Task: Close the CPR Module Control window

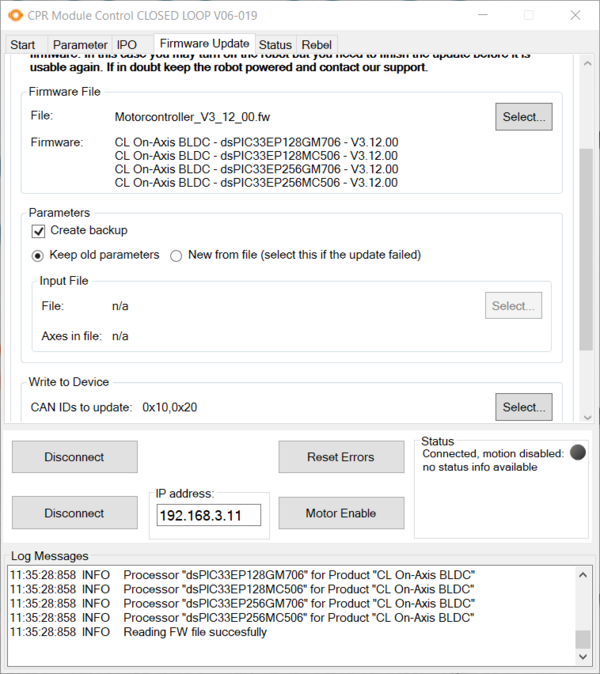Action: [575, 15]
